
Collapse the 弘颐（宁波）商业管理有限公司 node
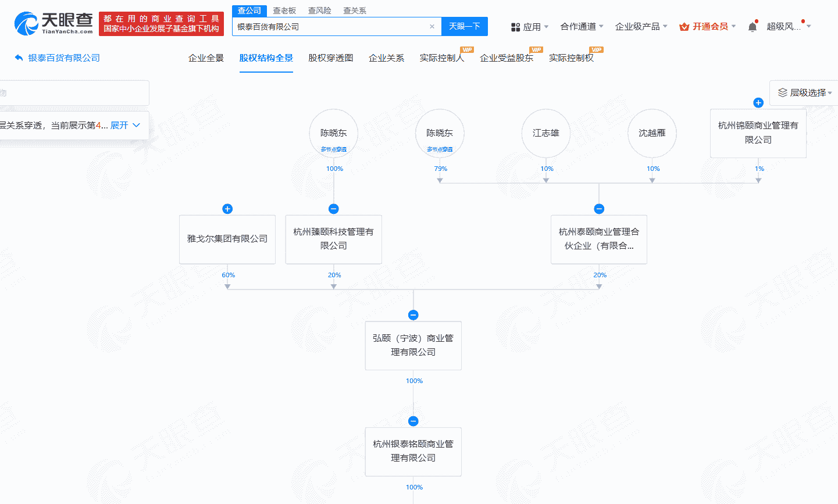(413, 315)
